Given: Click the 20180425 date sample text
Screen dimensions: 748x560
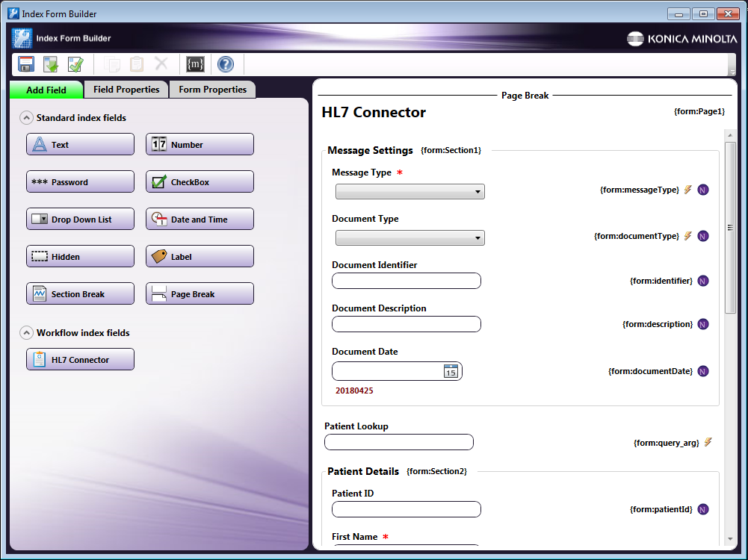Looking at the screenshot, I should pos(354,391).
